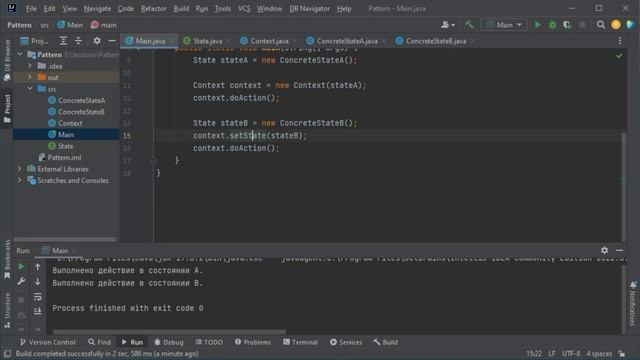Viewport: 640px width, 360px height.
Task: Open the Bookmarks side tool window
Action: [7, 260]
